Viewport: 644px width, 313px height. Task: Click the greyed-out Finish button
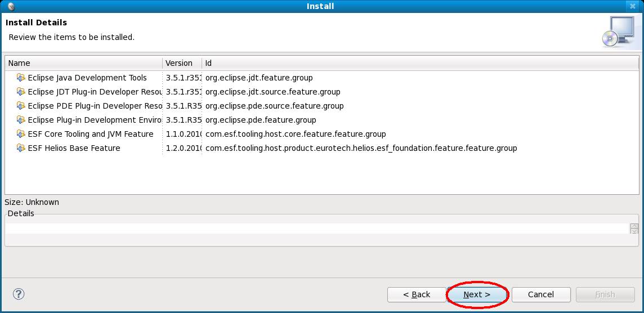click(x=605, y=294)
